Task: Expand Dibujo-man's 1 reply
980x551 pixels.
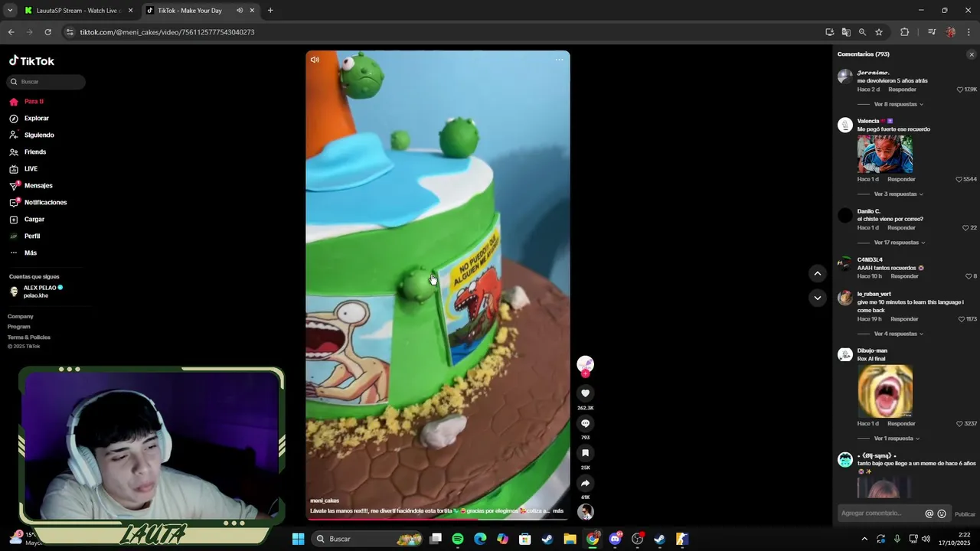Action: point(897,439)
